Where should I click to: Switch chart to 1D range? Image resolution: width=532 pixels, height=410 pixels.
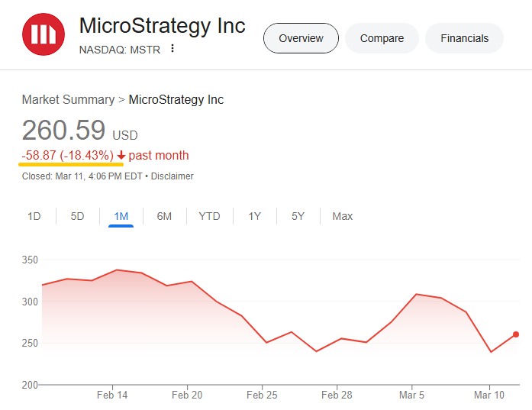pyautogui.click(x=34, y=216)
